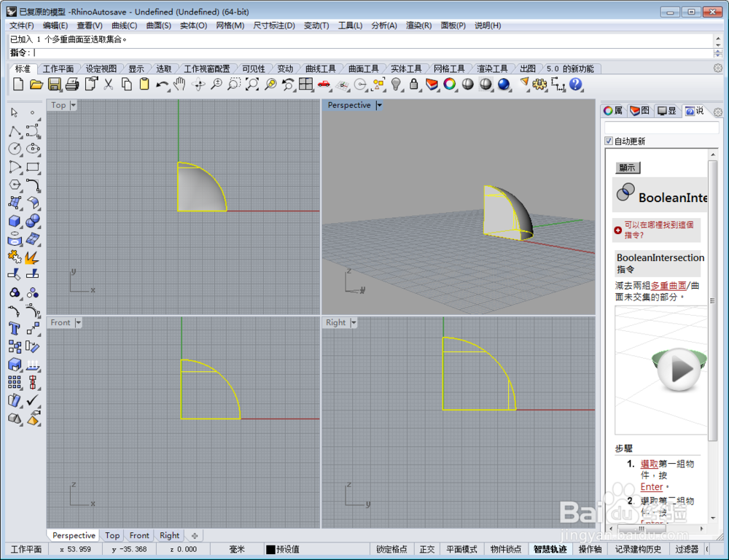Open the Perspective viewport dropdown arrow
This screenshot has width=729, height=560.
[x=379, y=105]
